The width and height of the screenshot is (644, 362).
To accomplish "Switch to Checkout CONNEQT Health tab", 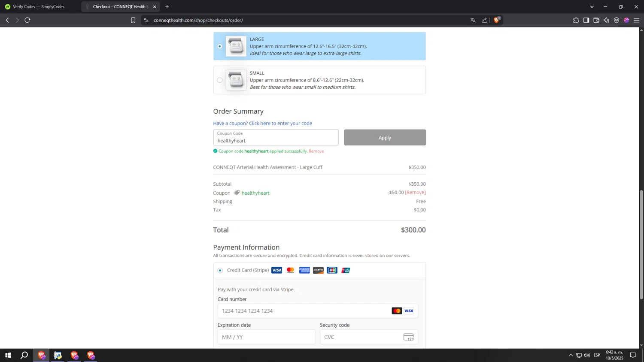I will pyautogui.click(x=120, y=7).
